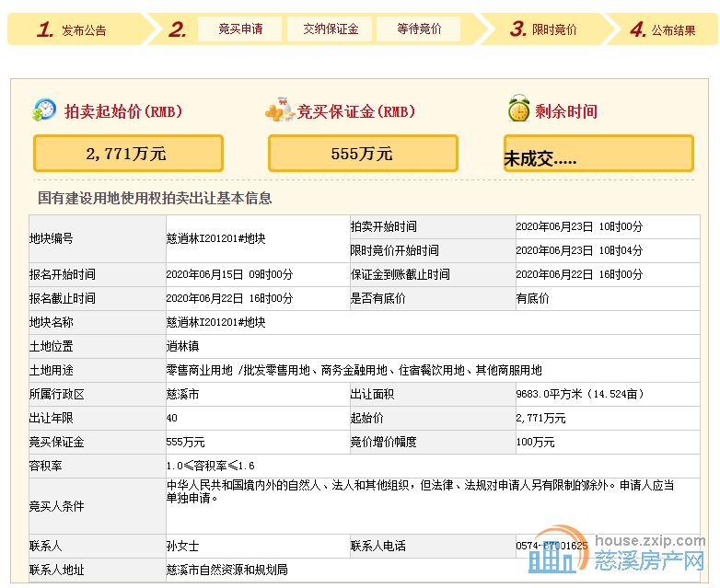Select the 等待竞价 step
Viewport: 720px width, 588px height.
[419, 29]
